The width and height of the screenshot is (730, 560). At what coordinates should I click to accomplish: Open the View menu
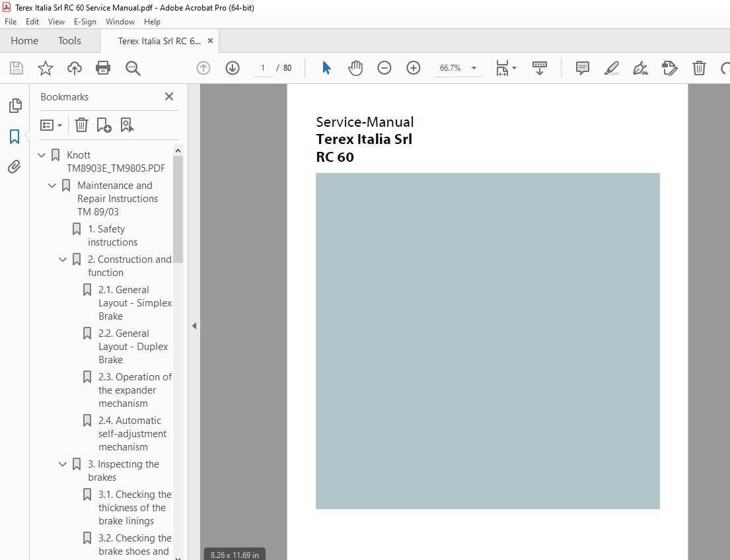[x=56, y=21]
